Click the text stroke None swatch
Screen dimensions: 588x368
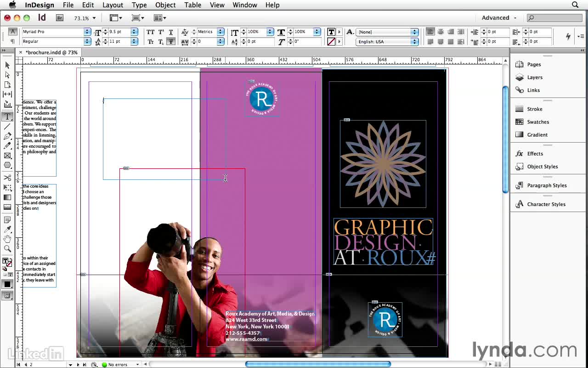[x=331, y=41]
